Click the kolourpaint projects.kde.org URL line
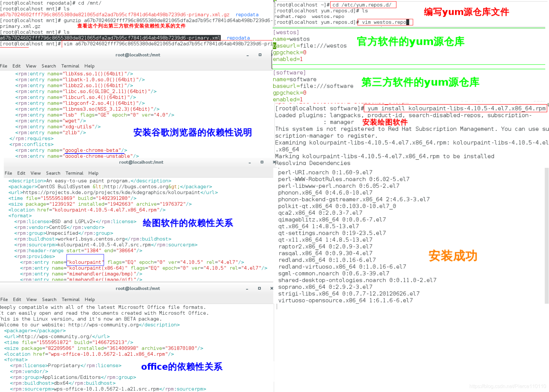The height and width of the screenshot is (392, 549). click(x=113, y=193)
